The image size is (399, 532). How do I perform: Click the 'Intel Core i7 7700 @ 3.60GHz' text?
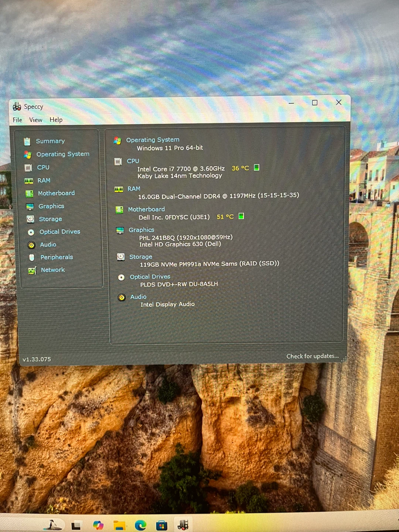(181, 169)
